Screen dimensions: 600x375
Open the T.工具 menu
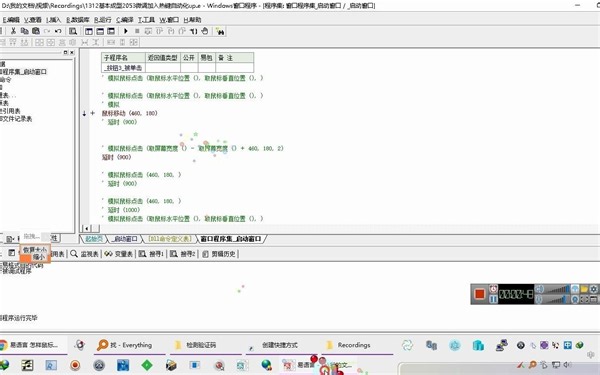pyautogui.click(x=147, y=20)
